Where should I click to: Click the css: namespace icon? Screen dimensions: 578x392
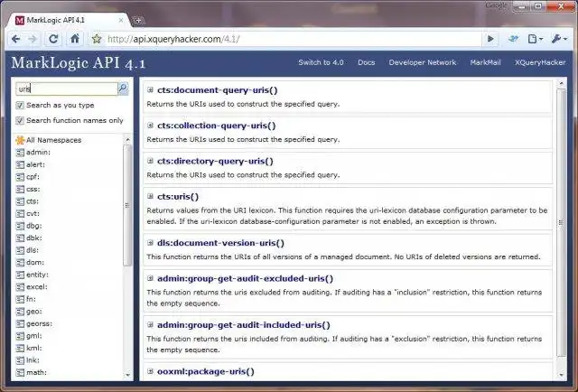[x=20, y=189]
